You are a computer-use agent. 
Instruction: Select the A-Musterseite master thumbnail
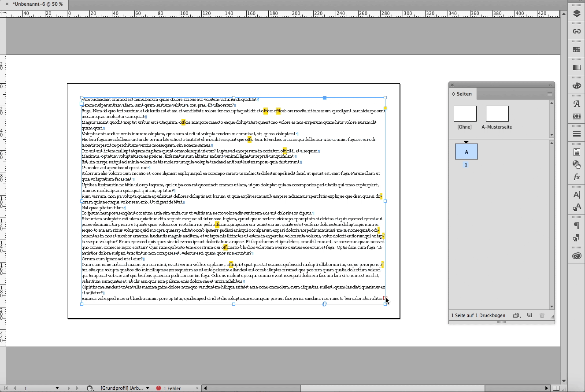coord(497,114)
